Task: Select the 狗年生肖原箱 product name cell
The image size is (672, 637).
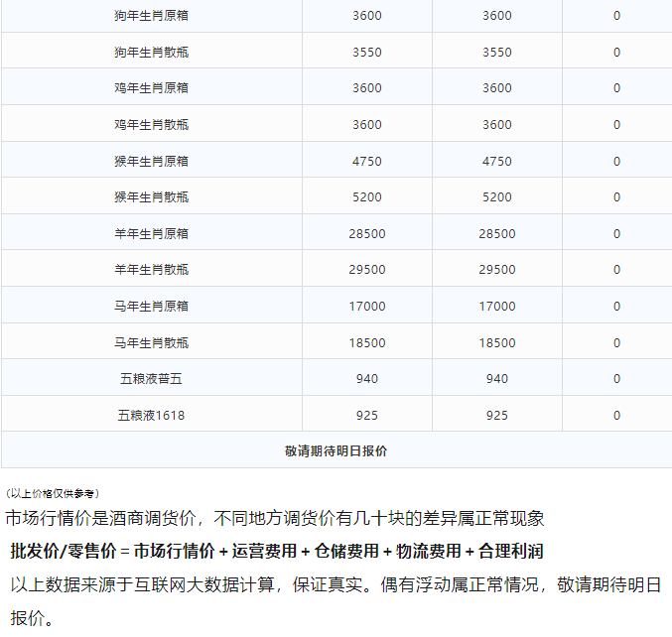Action: [151, 16]
